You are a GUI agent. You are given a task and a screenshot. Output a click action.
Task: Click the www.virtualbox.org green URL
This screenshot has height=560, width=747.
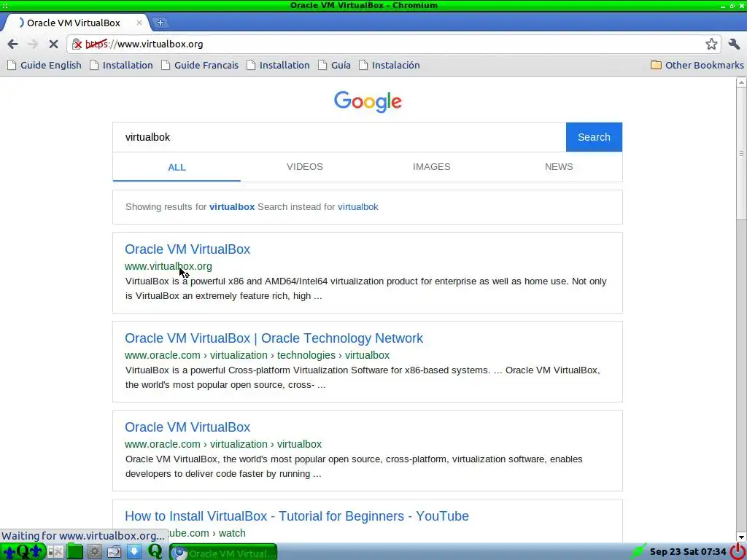169,266
